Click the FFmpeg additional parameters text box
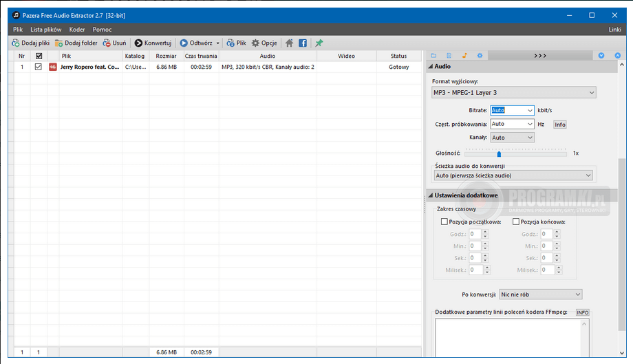Image resolution: width=633 pixels, height=364 pixels. [508, 338]
